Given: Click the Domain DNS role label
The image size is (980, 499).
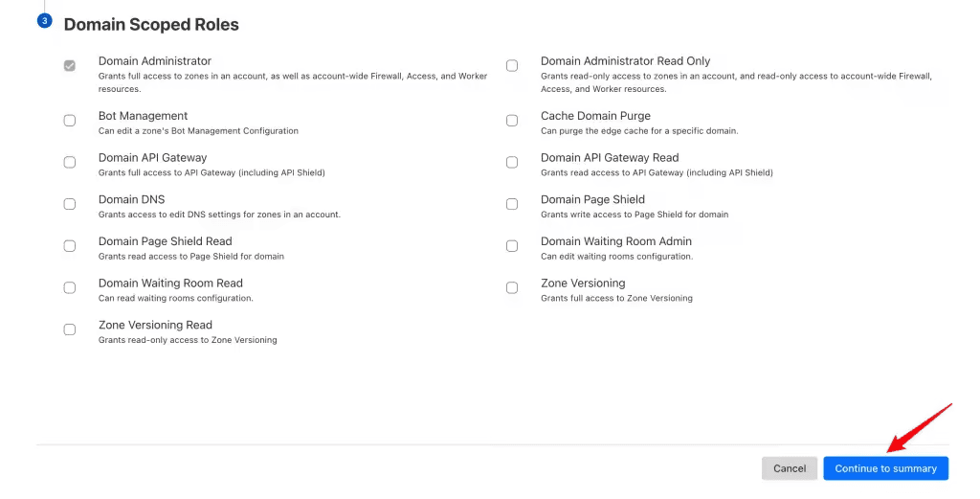Looking at the screenshot, I should (132, 199).
